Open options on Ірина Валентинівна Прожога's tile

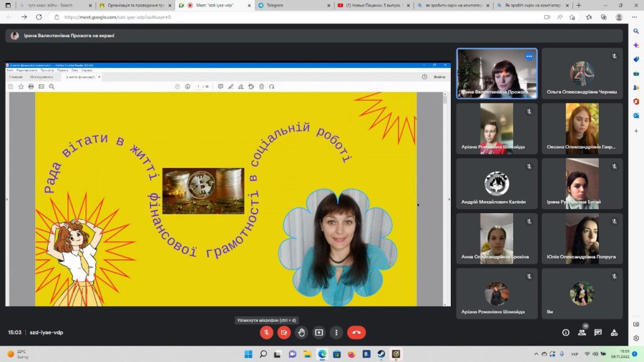(x=529, y=57)
